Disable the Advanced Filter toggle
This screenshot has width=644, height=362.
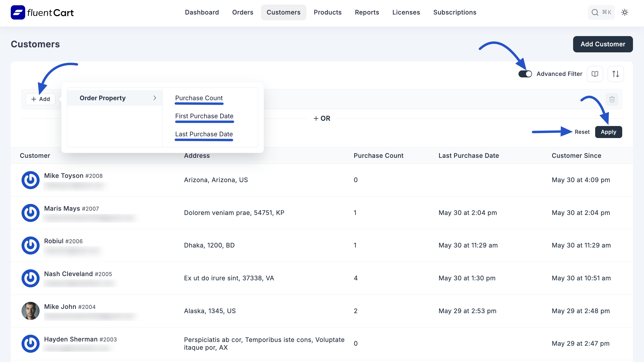[x=525, y=74]
